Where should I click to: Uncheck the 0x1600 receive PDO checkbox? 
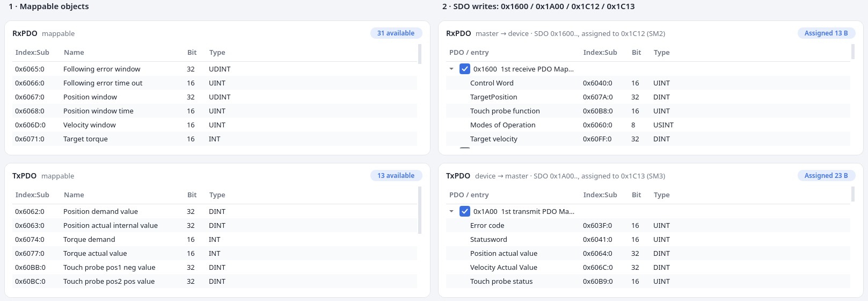pyautogui.click(x=465, y=69)
